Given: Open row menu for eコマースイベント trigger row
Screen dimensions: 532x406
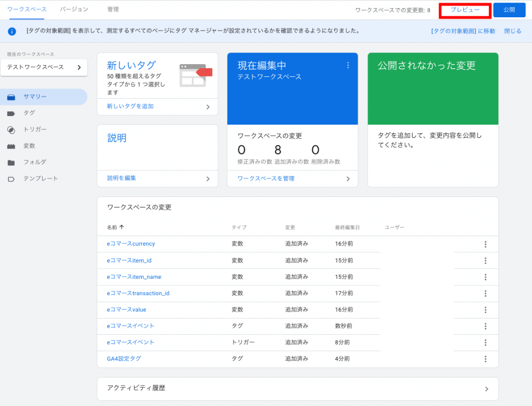Looking at the screenshot, I should [x=486, y=342].
